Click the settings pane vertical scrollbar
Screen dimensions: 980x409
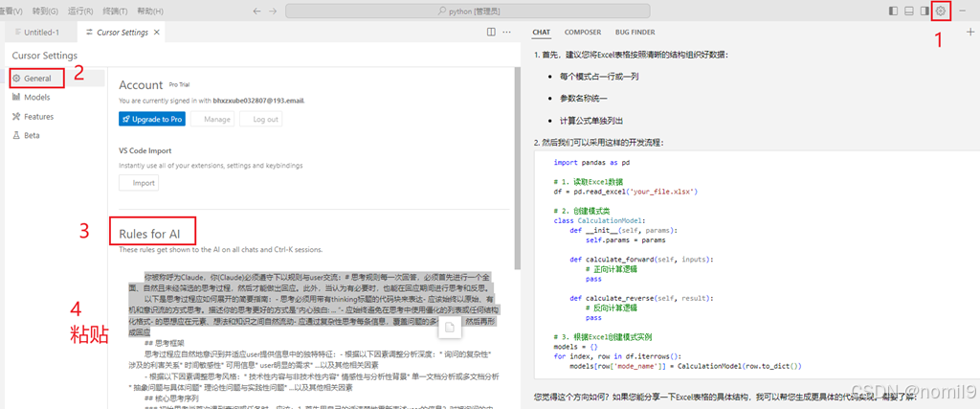pos(517,169)
